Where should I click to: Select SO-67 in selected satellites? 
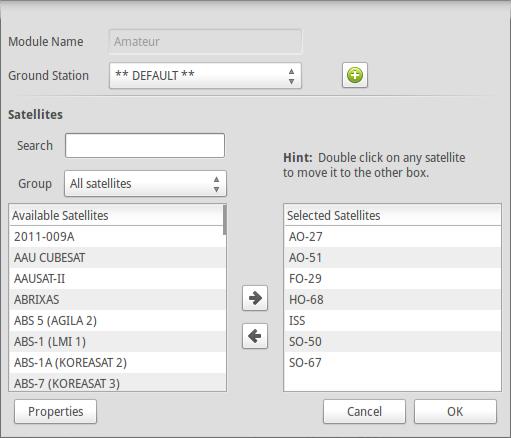392,363
